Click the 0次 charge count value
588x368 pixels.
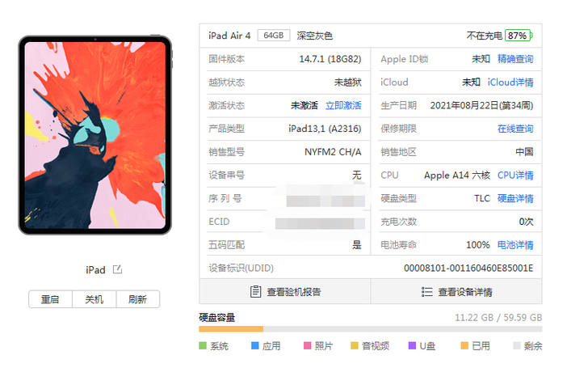tap(526, 222)
